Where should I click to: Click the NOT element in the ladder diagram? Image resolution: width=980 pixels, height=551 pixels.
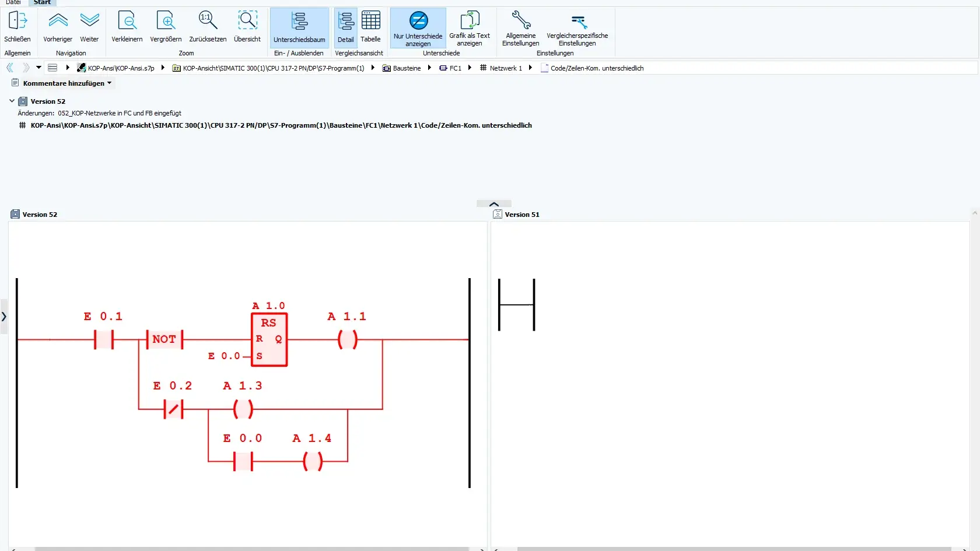coord(164,339)
